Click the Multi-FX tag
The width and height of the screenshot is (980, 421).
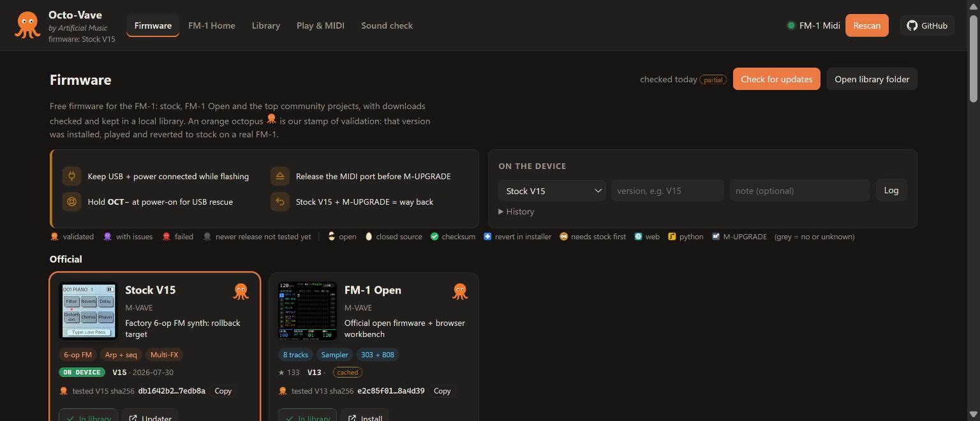pos(164,355)
